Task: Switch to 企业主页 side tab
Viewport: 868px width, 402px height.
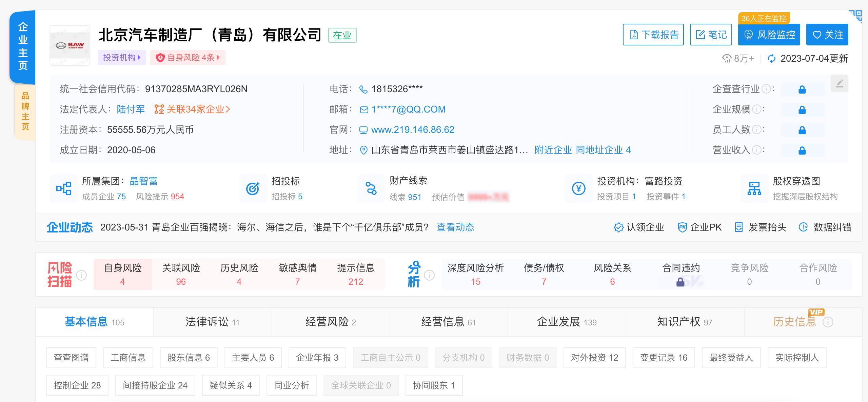Action: (x=23, y=46)
